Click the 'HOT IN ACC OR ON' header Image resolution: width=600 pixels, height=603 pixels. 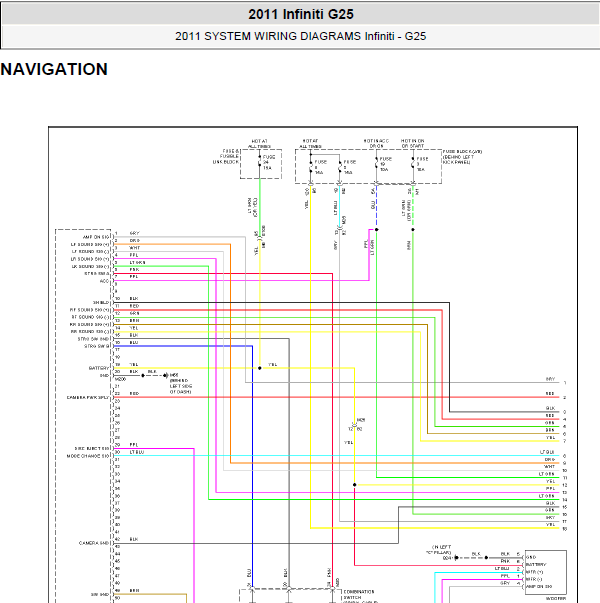tap(377, 143)
